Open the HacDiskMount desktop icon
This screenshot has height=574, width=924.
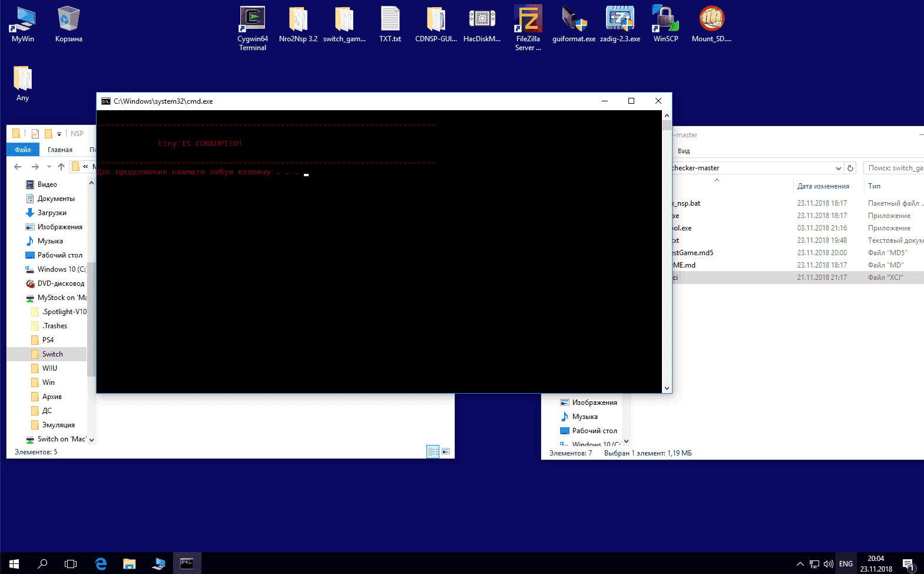click(482, 24)
